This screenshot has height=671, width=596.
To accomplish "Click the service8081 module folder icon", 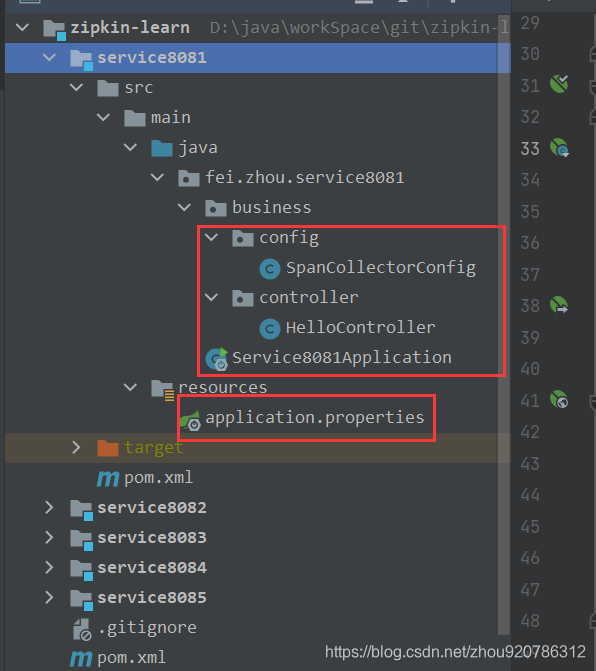I will pos(81,59).
